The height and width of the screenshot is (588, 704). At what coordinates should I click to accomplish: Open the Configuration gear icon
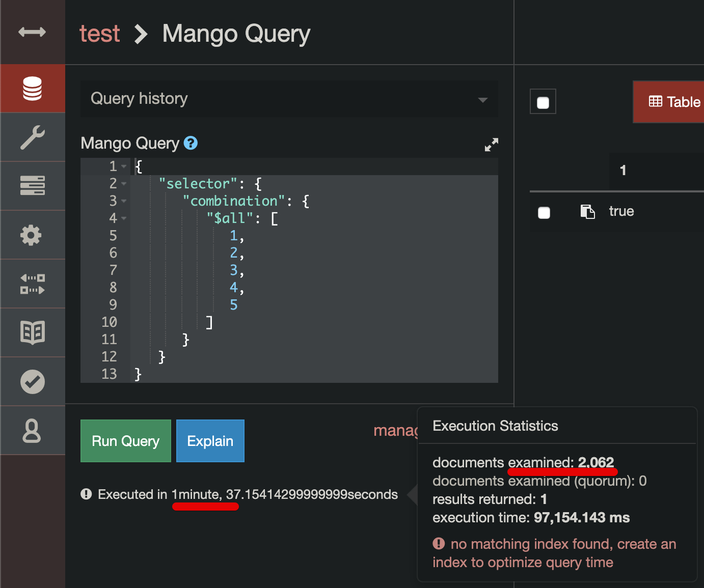pos(32,235)
